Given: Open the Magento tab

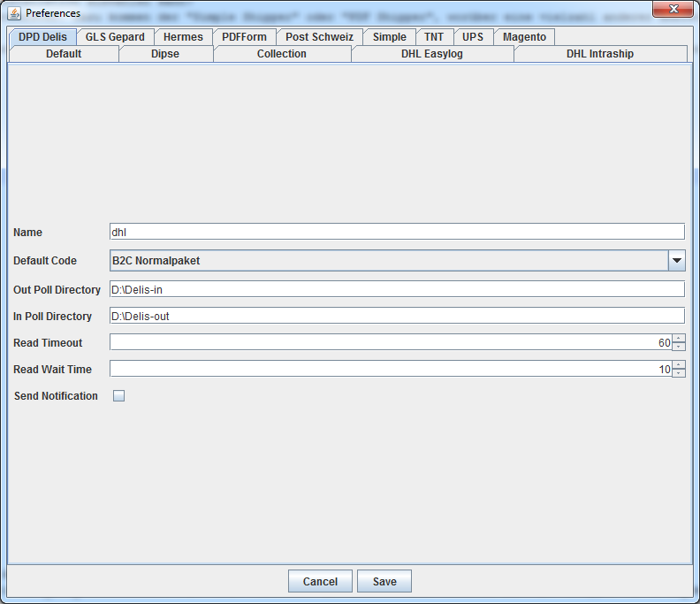Looking at the screenshot, I should [524, 36].
